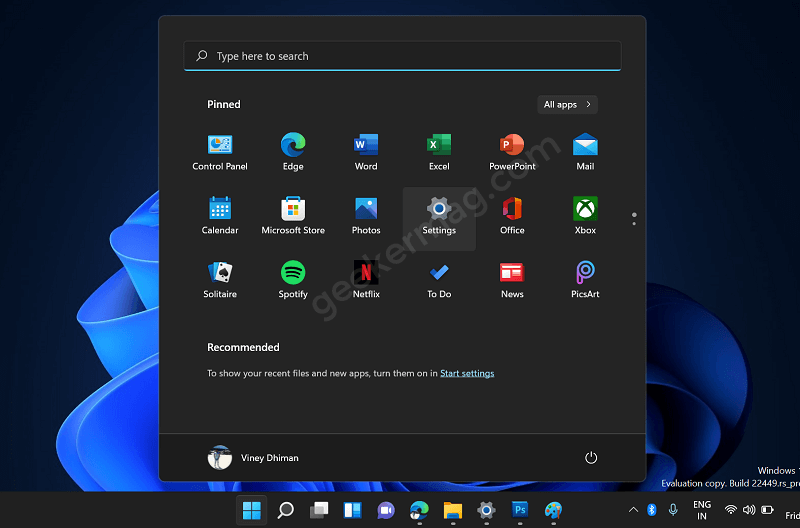Image resolution: width=800 pixels, height=528 pixels.
Task: Start the Solitaire game
Action: coord(220,280)
